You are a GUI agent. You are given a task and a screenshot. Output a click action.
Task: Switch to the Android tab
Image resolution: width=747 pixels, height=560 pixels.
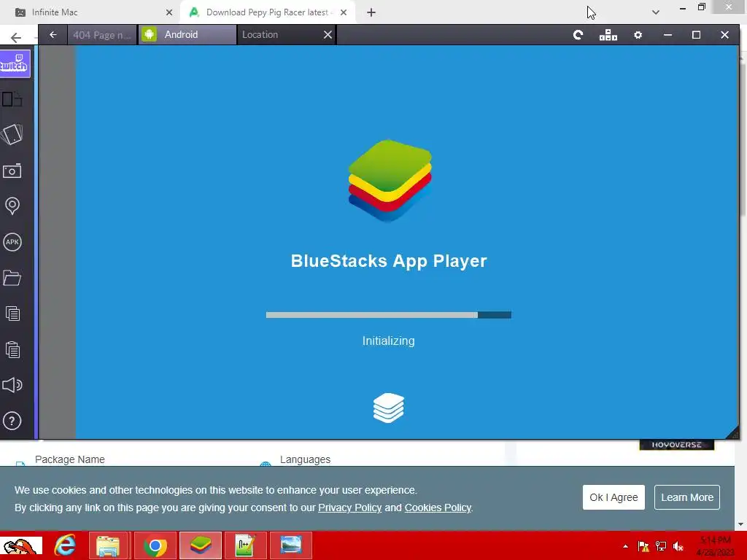click(187, 35)
